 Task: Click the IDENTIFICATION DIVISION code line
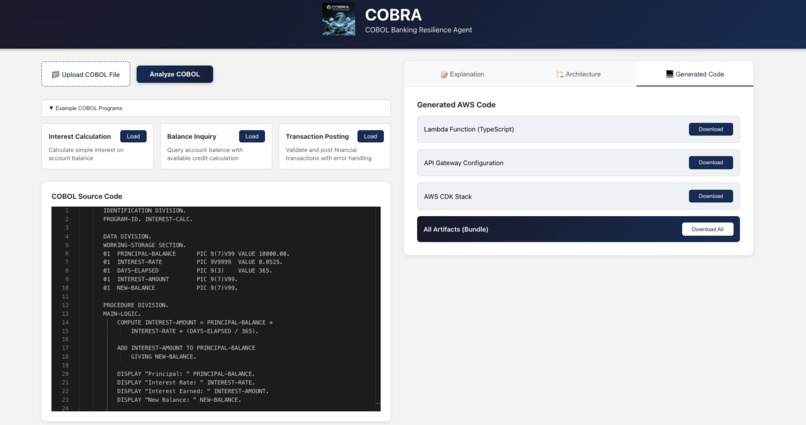pos(144,211)
